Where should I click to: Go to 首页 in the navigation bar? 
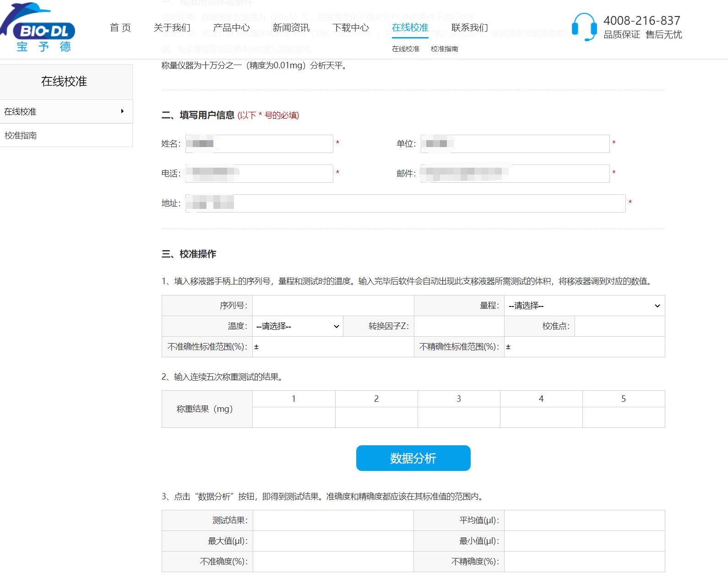[120, 27]
